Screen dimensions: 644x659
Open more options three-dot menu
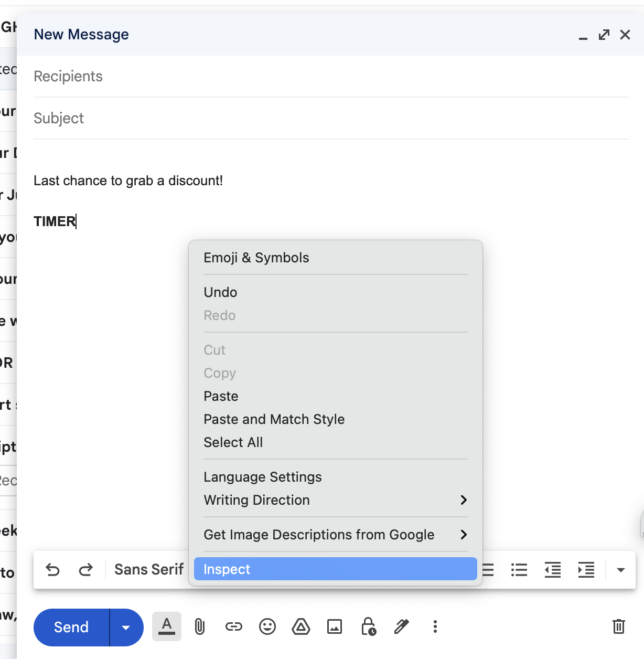(x=435, y=626)
